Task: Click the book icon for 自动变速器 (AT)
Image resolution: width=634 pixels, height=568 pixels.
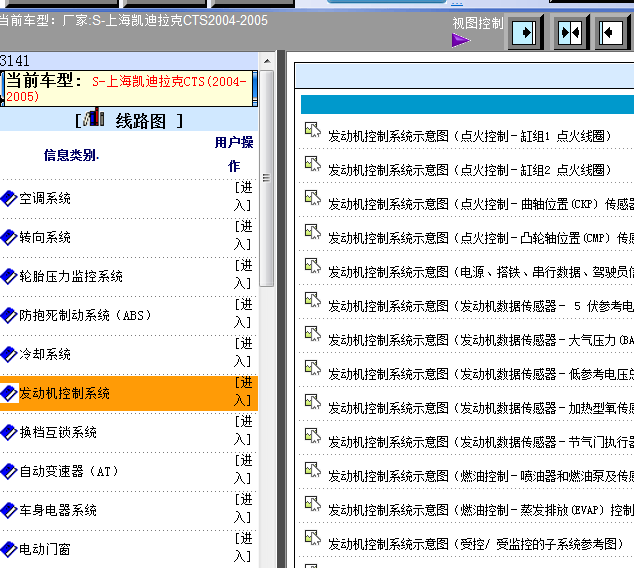Action: click(8, 471)
